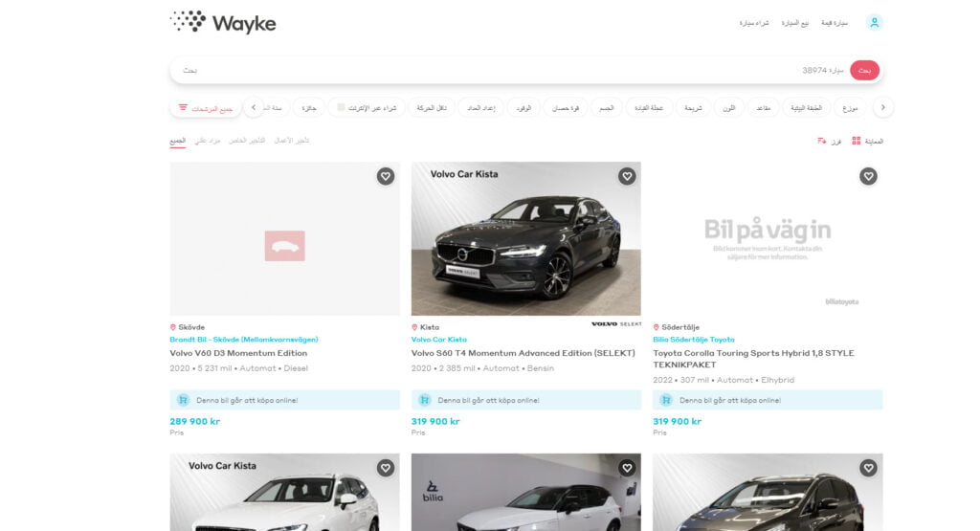Open the موزع dealer filter chip
This screenshot has width=980, height=531.
pyautogui.click(x=850, y=107)
